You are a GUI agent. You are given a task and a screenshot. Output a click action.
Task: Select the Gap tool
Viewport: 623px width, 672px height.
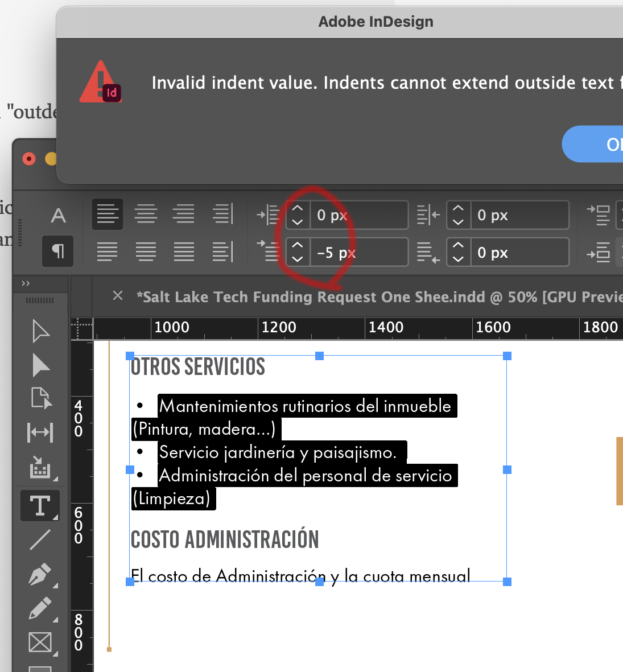pyautogui.click(x=40, y=432)
